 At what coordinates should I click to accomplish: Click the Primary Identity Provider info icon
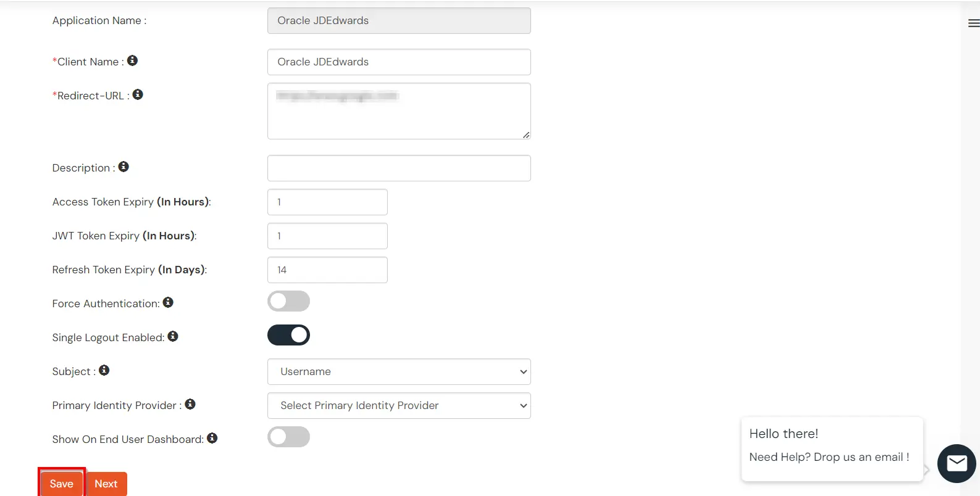click(x=190, y=403)
